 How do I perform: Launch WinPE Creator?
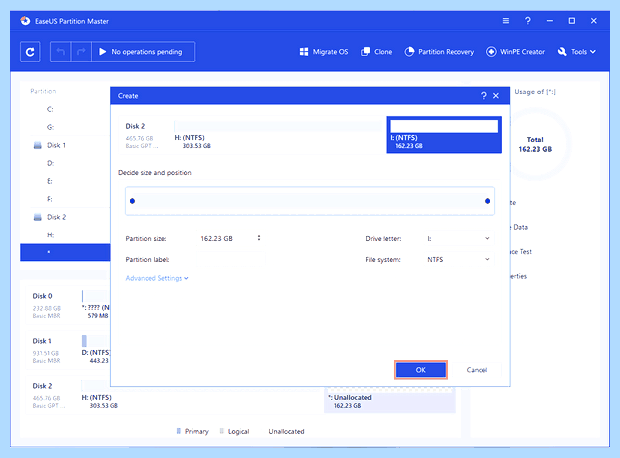[x=515, y=52]
